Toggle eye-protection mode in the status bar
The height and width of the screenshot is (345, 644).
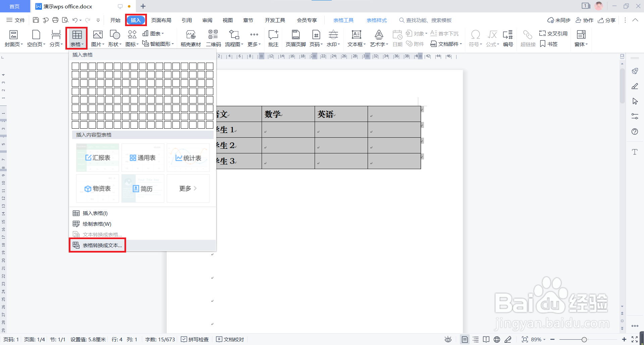click(448, 339)
